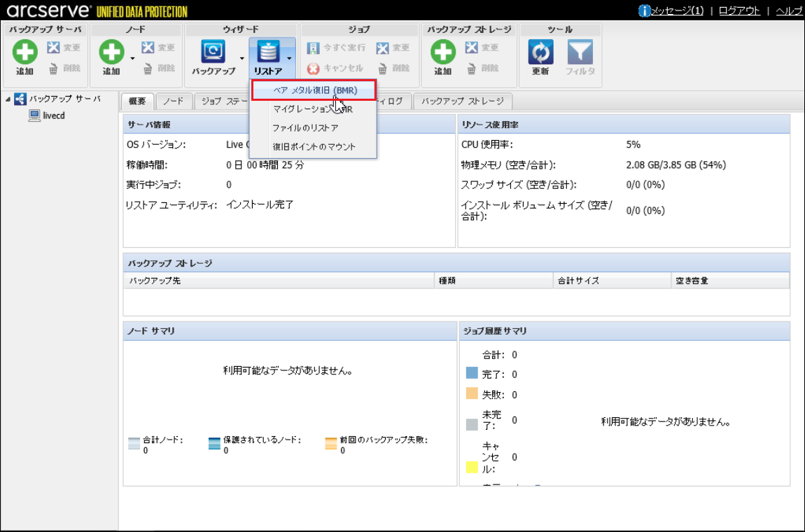Click Backup Server tree root icon
The width and height of the screenshot is (805, 532).
[20, 99]
